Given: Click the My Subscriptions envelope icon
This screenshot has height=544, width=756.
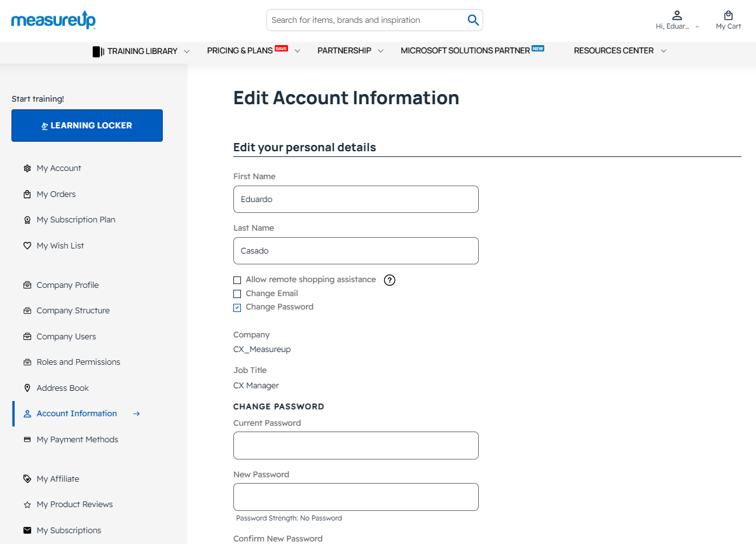Looking at the screenshot, I should point(27,530).
